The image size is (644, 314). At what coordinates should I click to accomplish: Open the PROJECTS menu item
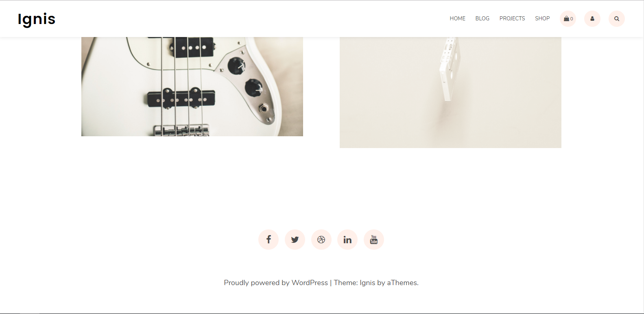click(x=512, y=19)
